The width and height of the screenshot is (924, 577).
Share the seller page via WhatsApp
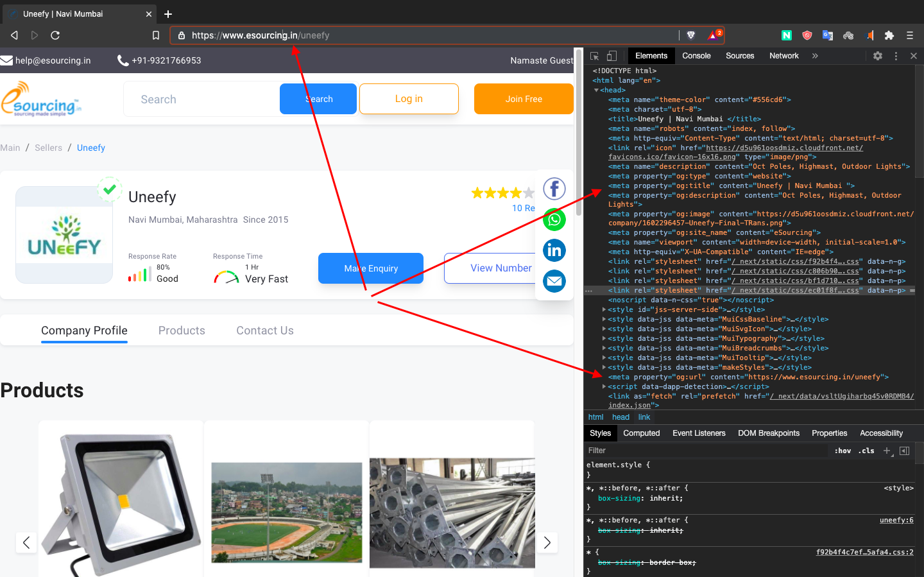(554, 220)
